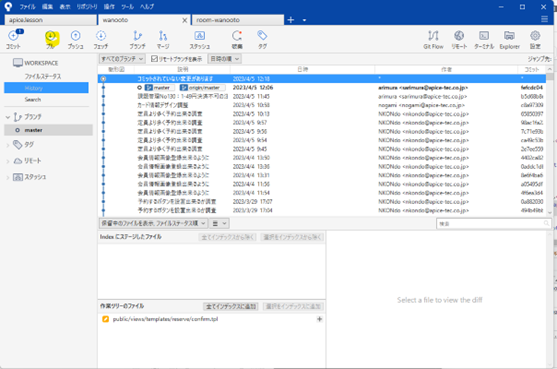Open the 操作 menu
The height and width of the screenshot is (369, 557).
[109, 6]
